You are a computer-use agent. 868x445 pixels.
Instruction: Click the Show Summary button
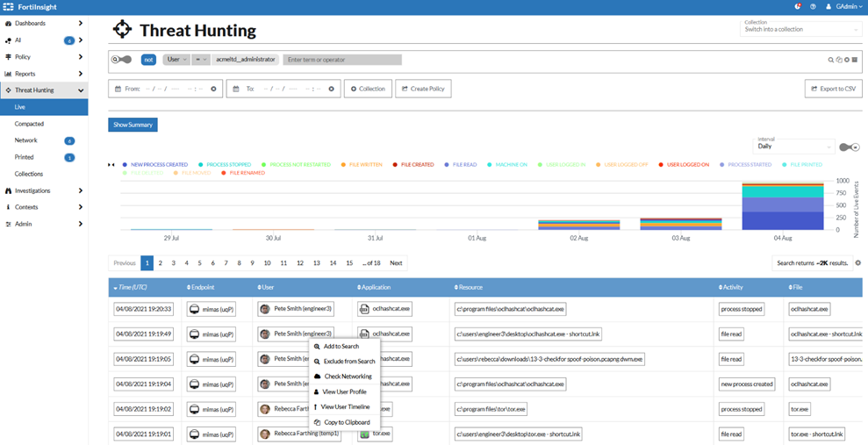click(133, 125)
